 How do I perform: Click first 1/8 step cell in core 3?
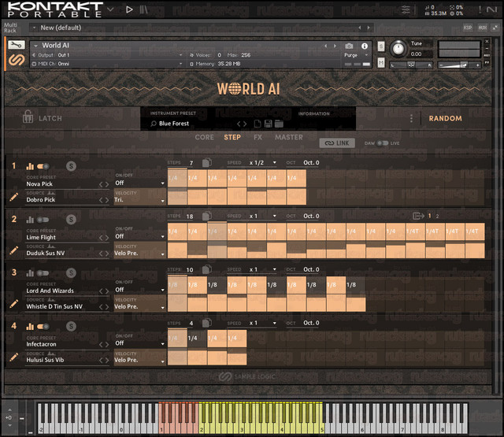[177, 285]
